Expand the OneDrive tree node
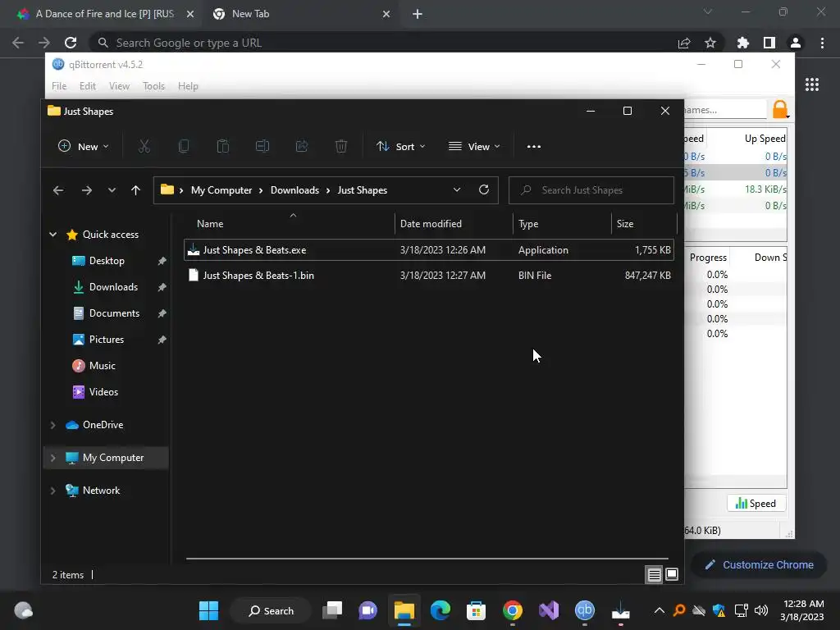This screenshot has height=630, width=840. pyautogui.click(x=53, y=425)
